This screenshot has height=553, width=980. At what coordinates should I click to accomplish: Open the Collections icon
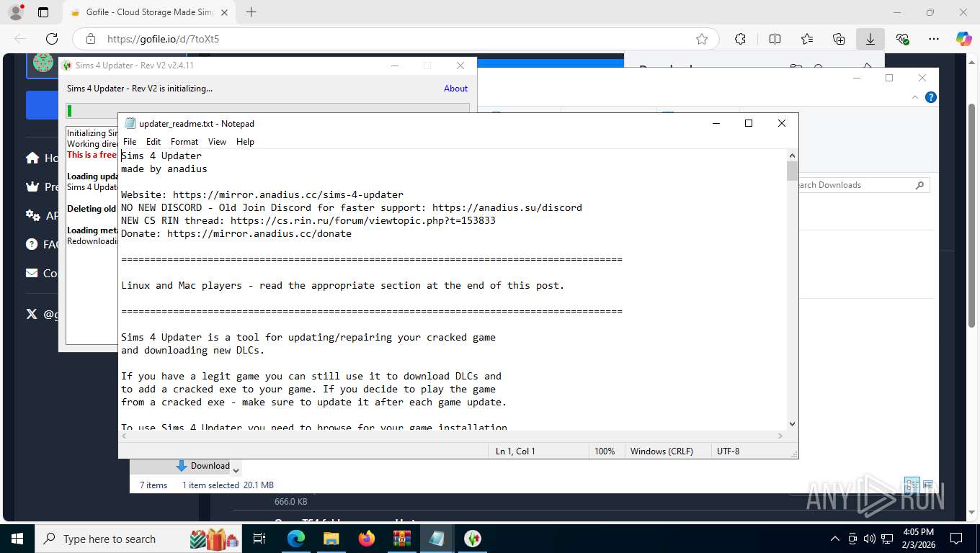[839, 39]
